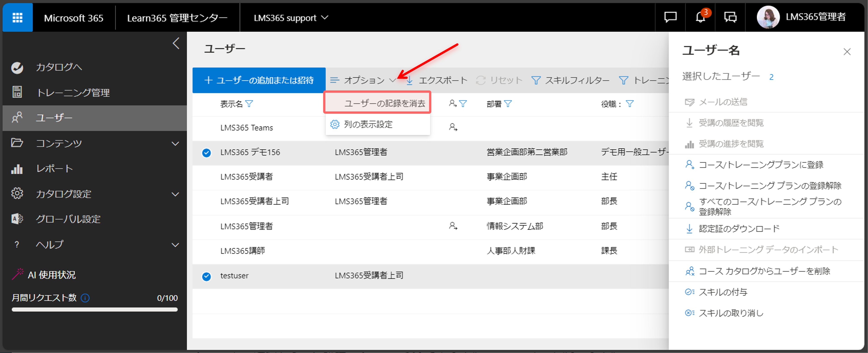Click the monthly request progress bar
The image size is (868, 353).
(94, 309)
